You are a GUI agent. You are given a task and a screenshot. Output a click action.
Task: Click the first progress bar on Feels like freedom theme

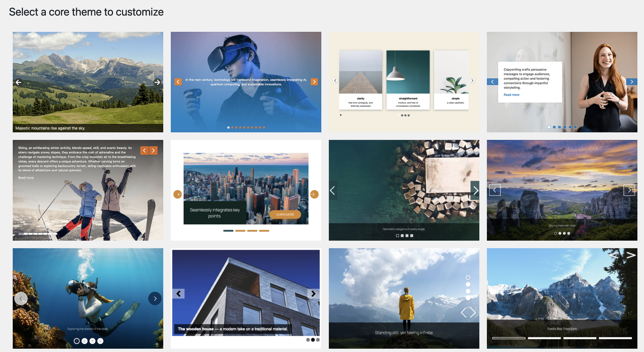click(x=509, y=338)
